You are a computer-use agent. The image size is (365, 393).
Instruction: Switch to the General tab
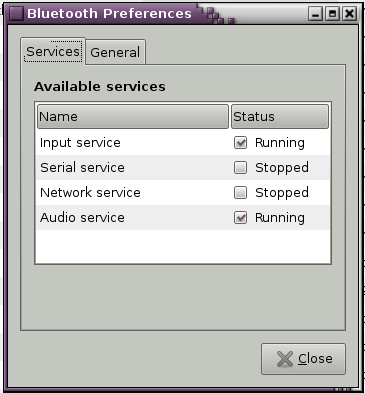[115, 52]
